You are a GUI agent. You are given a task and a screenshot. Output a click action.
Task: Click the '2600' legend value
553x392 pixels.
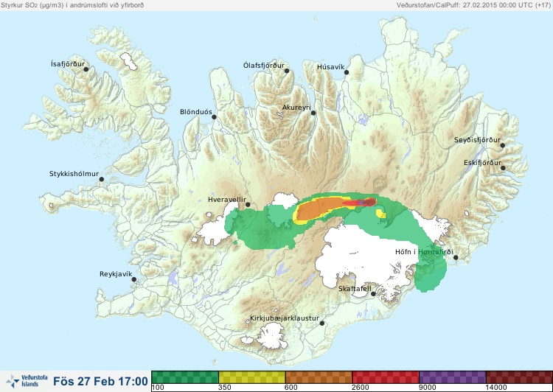click(360, 388)
